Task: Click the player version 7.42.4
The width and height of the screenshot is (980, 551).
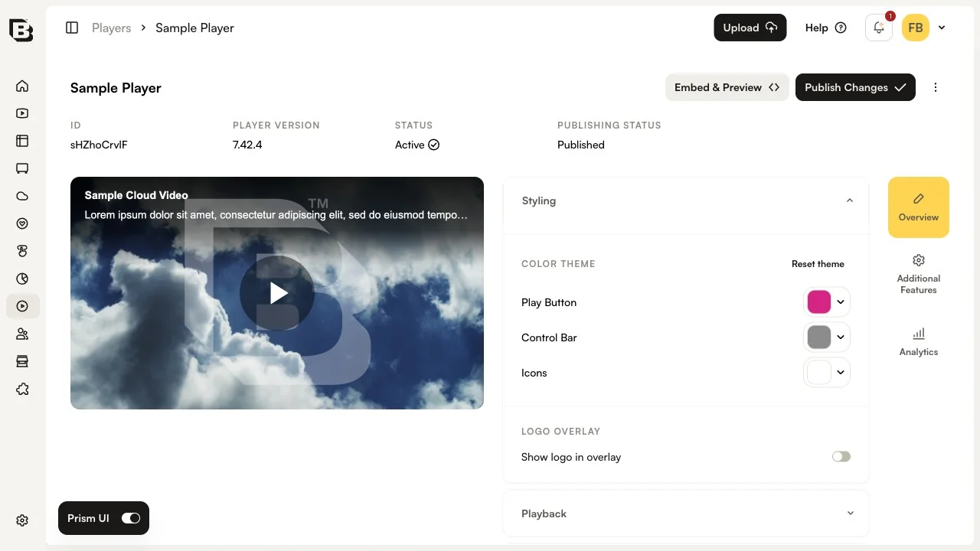Action: tap(247, 145)
